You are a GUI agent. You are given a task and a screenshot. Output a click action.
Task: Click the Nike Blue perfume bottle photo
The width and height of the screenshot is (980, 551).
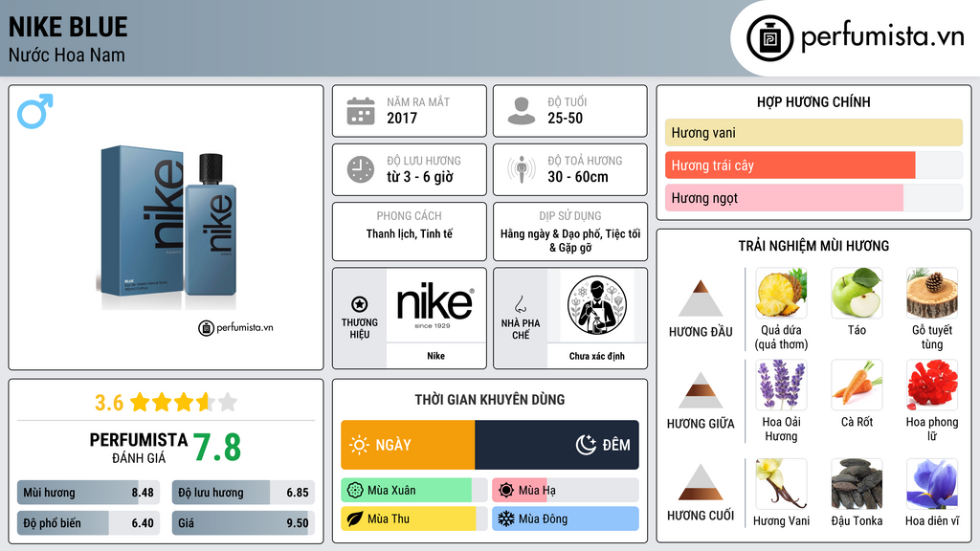point(167,228)
